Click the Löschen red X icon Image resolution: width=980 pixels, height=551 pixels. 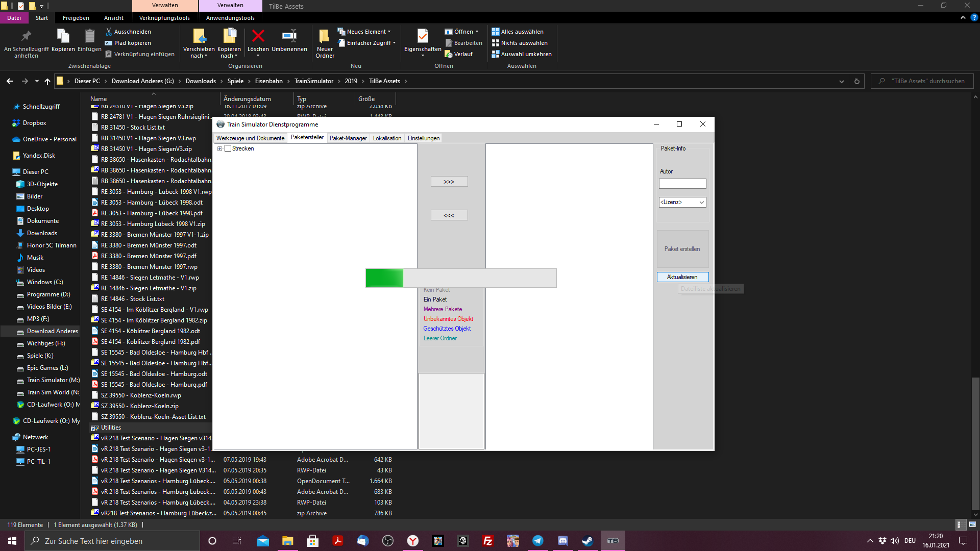[258, 36]
